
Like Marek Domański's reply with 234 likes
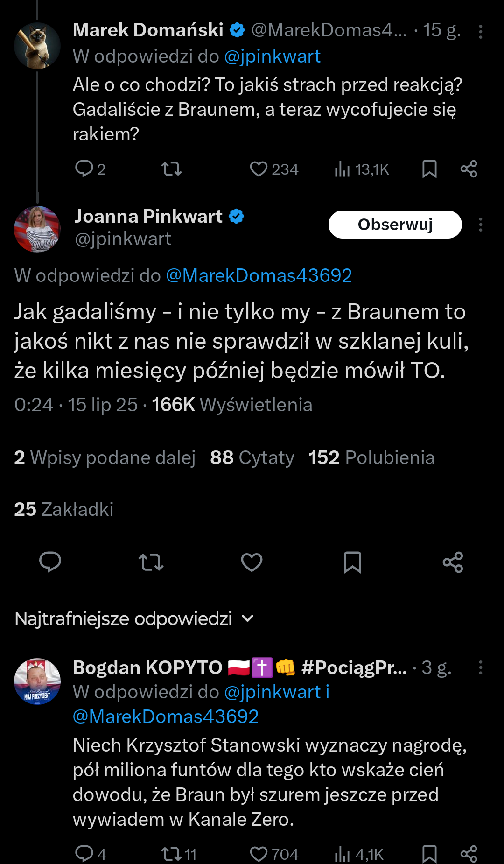pos(259,169)
